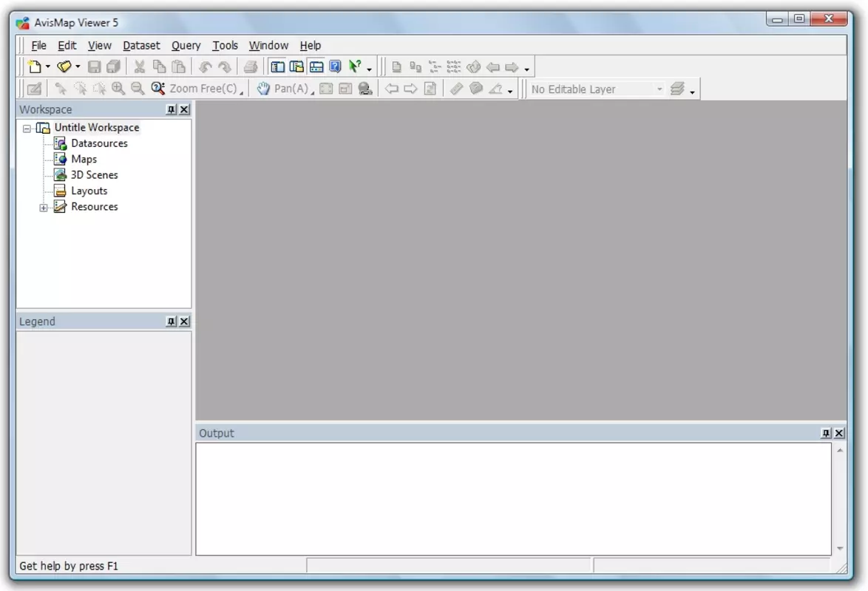Click the previous window grey arrow
The image size is (868, 591).
[492, 67]
